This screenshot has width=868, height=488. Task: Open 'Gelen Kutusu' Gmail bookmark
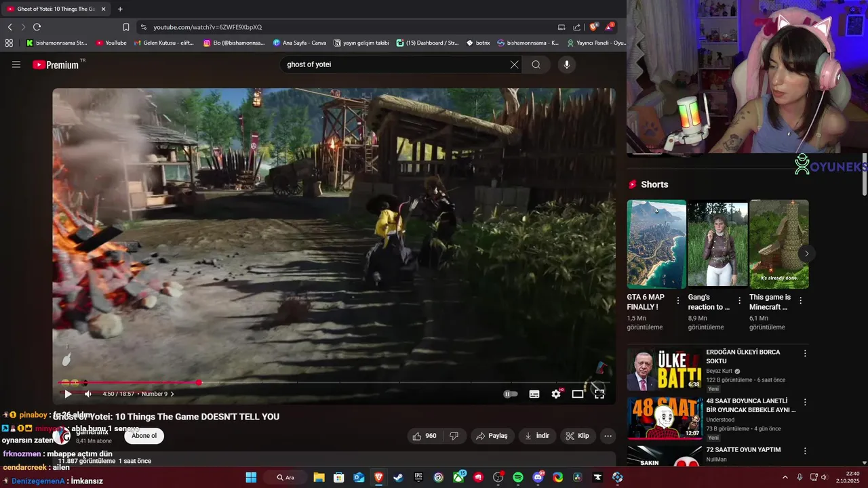click(x=163, y=43)
